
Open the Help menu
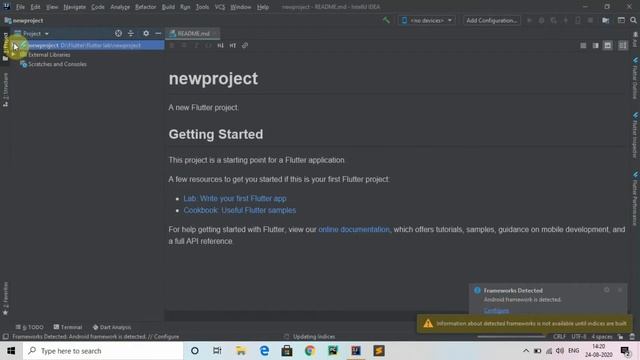click(263, 7)
